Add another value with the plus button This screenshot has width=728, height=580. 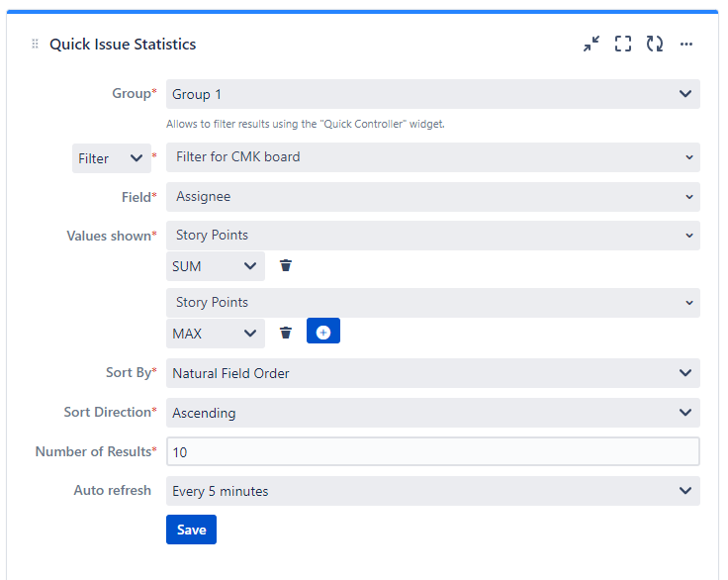(323, 331)
